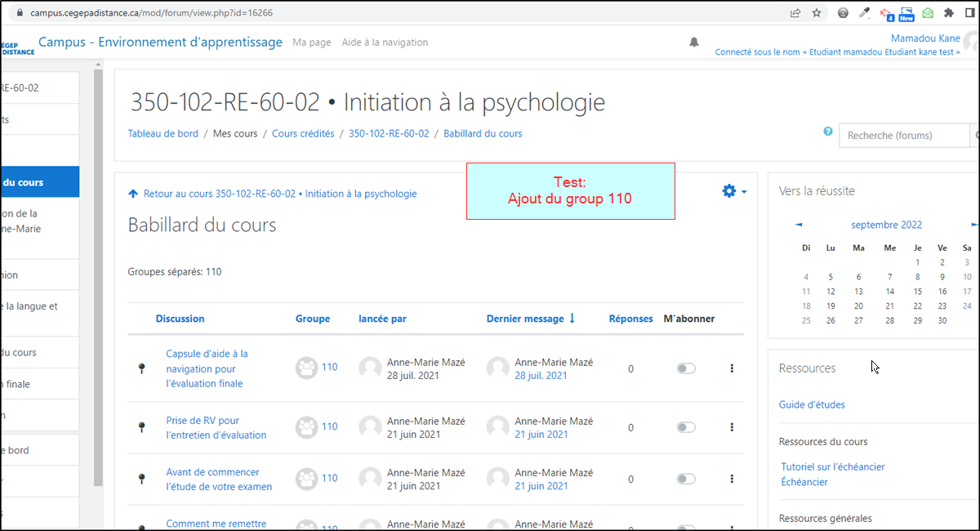980x531 pixels.
Task: Open Aide à la navigation menu item
Action: [385, 42]
